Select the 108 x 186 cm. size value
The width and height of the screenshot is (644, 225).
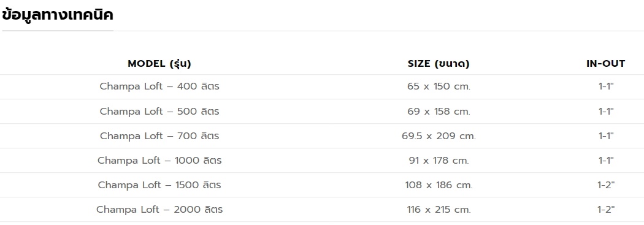pos(439,185)
